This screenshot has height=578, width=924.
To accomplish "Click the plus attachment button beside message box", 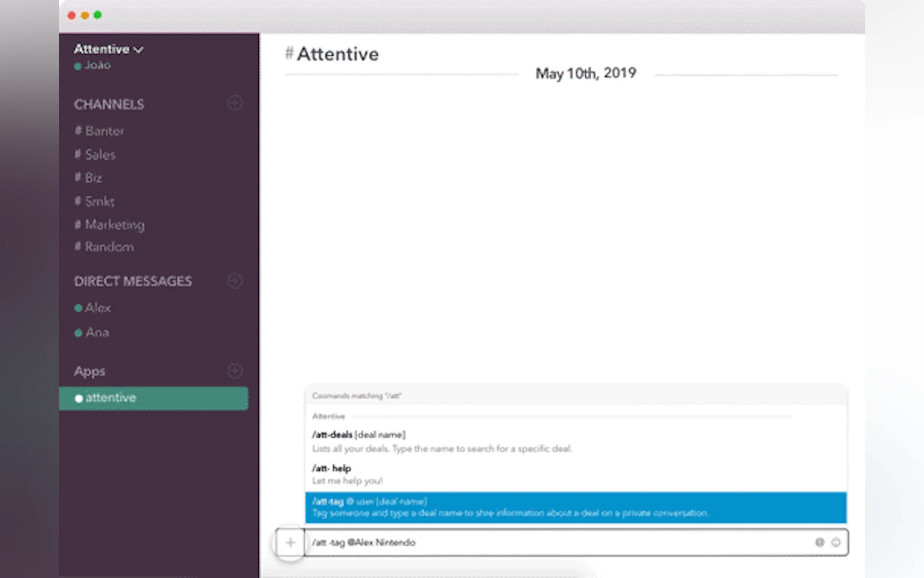I will (290, 542).
